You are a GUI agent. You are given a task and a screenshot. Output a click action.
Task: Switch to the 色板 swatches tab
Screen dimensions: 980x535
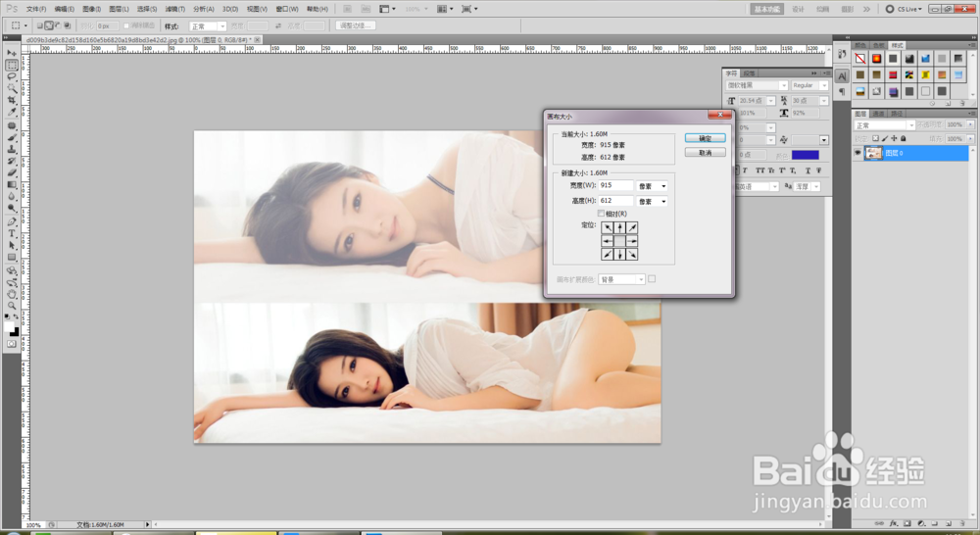click(x=879, y=45)
